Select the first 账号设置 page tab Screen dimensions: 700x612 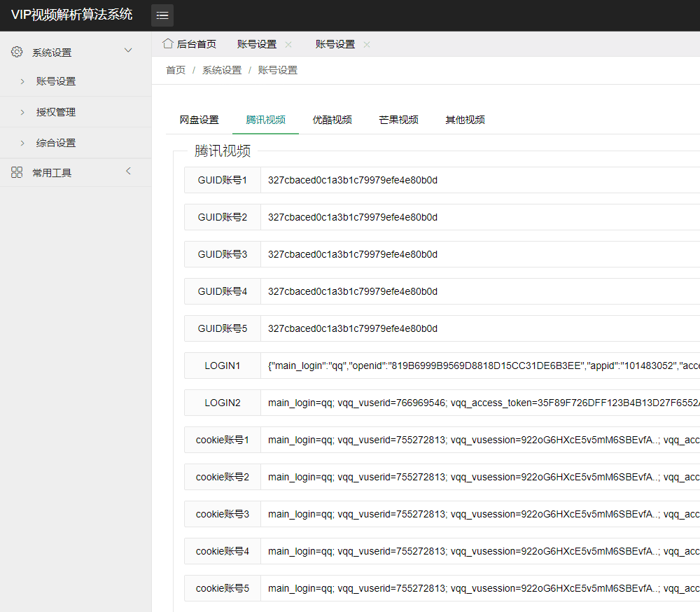[257, 44]
